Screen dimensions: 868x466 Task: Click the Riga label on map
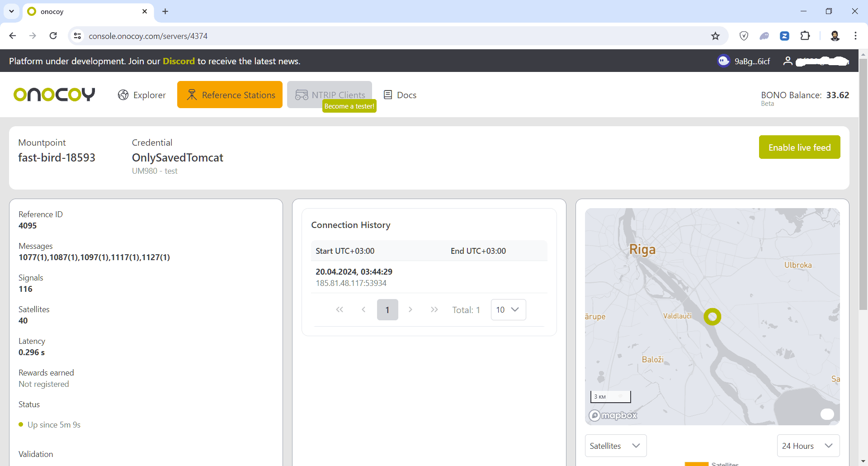tap(642, 249)
